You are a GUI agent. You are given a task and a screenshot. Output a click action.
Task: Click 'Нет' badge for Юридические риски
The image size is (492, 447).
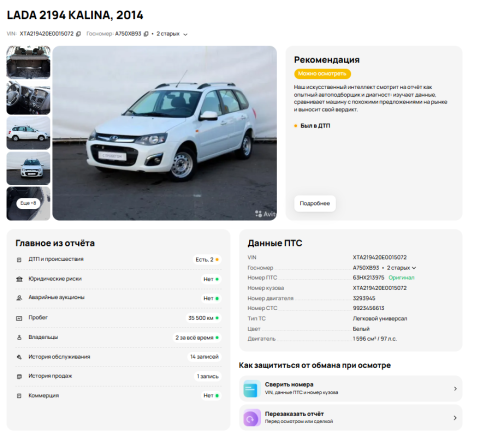[x=211, y=279]
